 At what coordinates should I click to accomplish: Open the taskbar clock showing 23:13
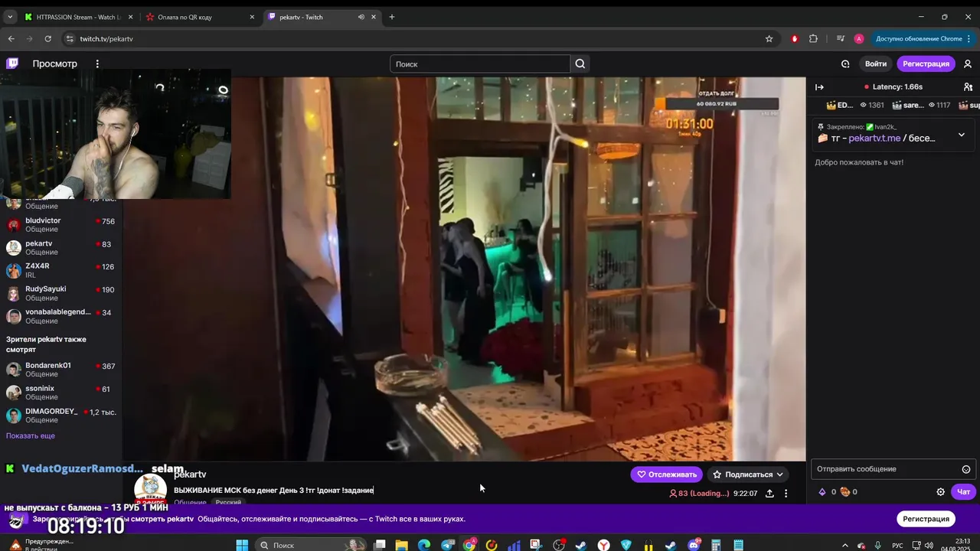pos(961,545)
